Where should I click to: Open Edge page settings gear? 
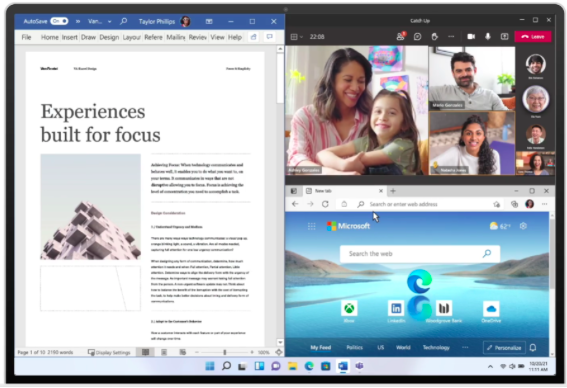click(x=523, y=226)
